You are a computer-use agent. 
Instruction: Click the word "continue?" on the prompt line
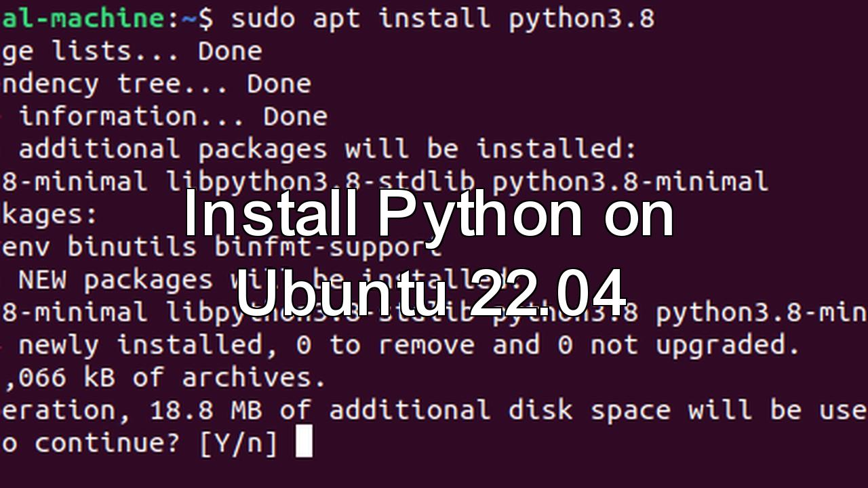107,444
